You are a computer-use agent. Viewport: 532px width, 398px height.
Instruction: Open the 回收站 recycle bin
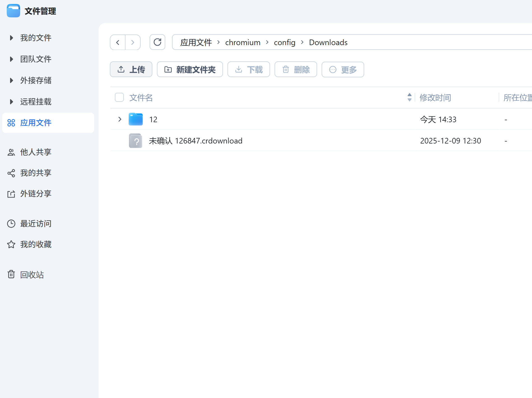pyautogui.click(x=32, y=275)
